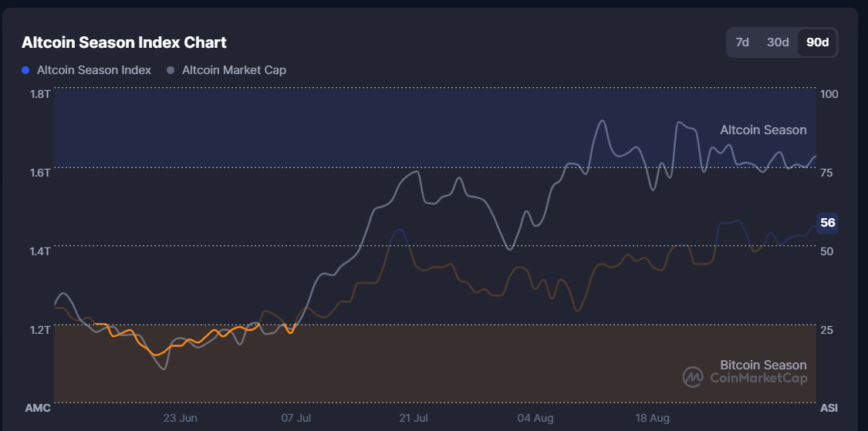
Task: Click the 07 Jul date marker
Action: pos(296,418)
